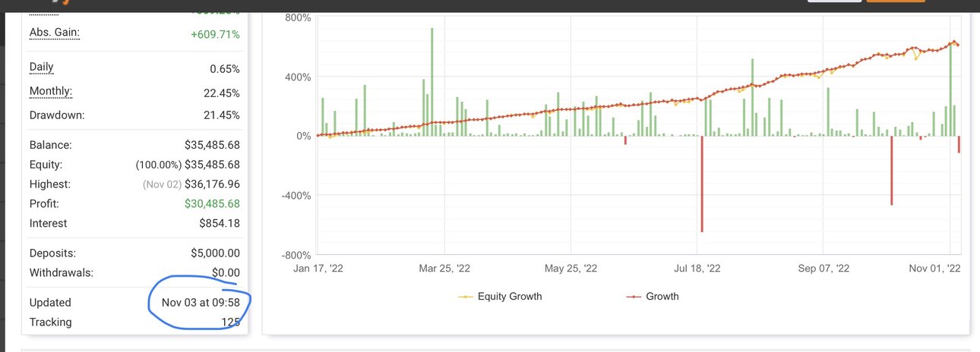The image size is (980, 352).
Task: Click the Monthly label
Action: click(x=51, y=91)
